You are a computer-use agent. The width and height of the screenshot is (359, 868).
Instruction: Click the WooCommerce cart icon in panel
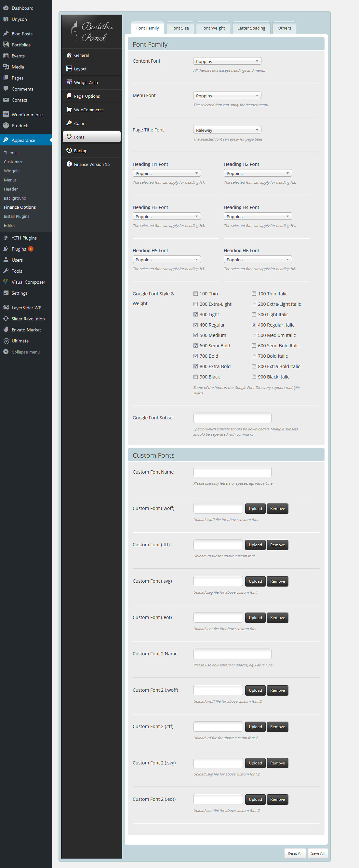click(69, 109)
